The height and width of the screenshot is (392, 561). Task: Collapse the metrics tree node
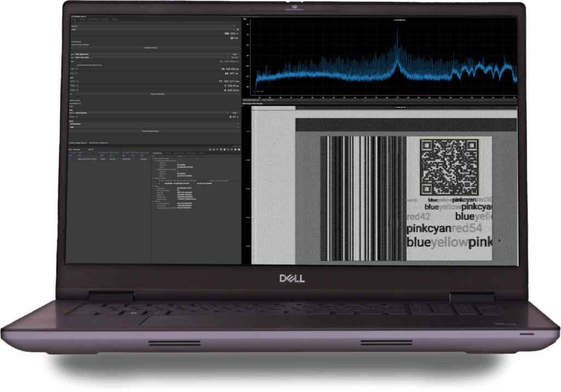click(153, 201)
